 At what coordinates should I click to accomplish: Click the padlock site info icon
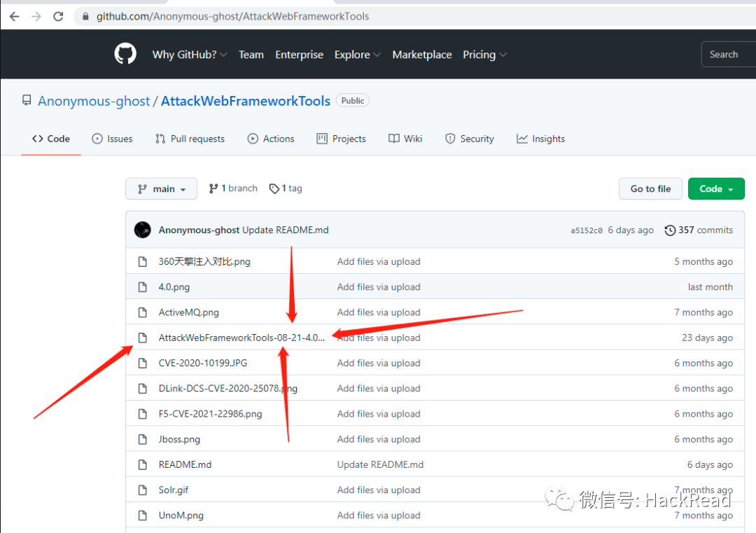click(85, 16)
